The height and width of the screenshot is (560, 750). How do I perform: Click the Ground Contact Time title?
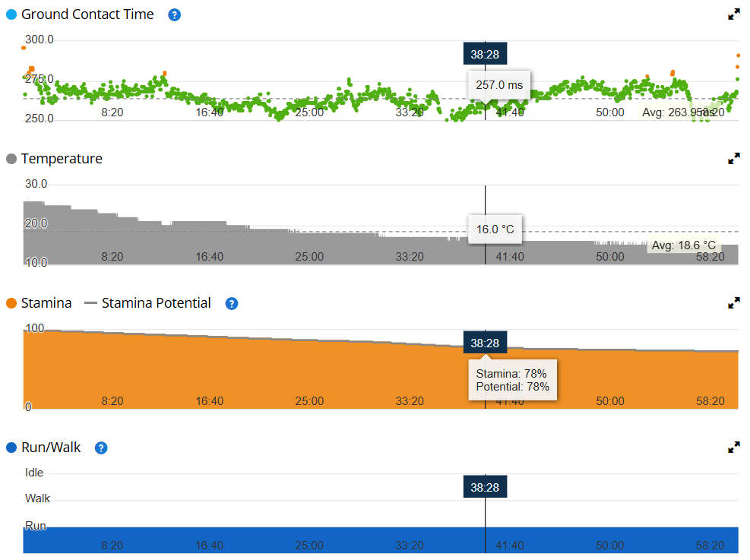coord(87,14)
